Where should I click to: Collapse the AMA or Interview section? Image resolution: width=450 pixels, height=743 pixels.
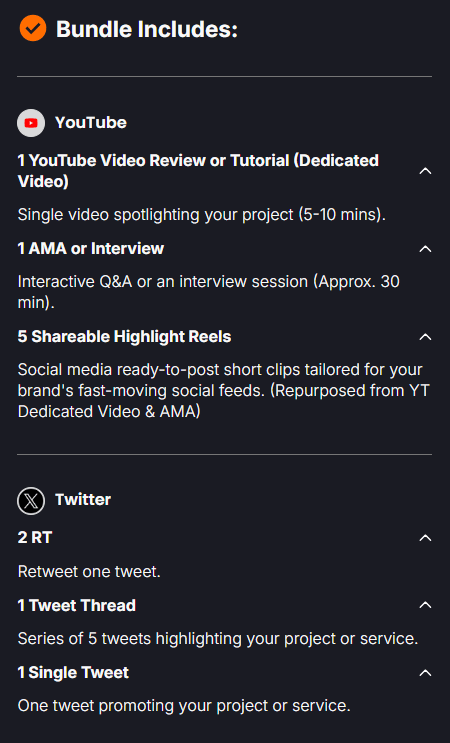425,249
